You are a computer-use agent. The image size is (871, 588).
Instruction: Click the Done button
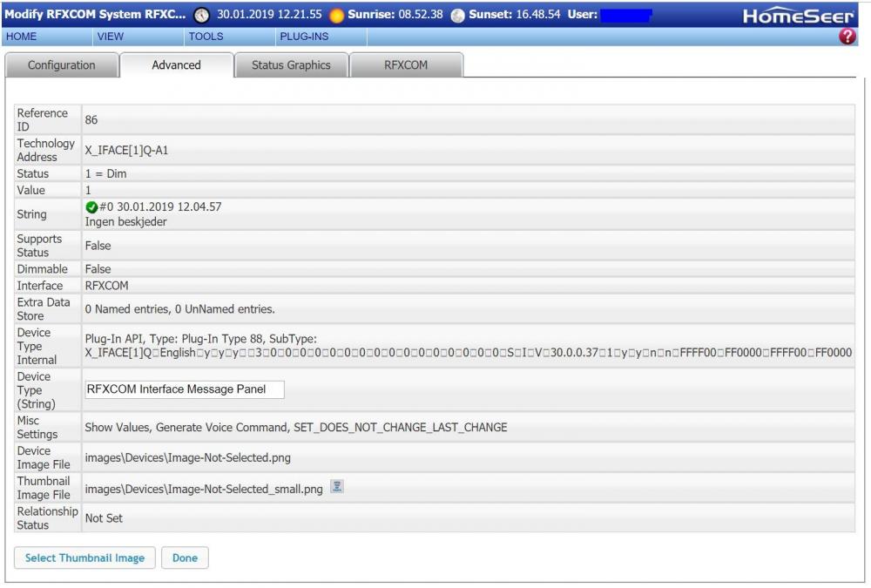click(x=185, y=558)
